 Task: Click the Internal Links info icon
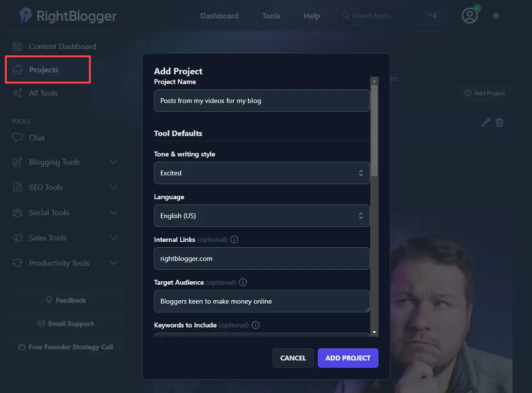[x=234, y=239]
